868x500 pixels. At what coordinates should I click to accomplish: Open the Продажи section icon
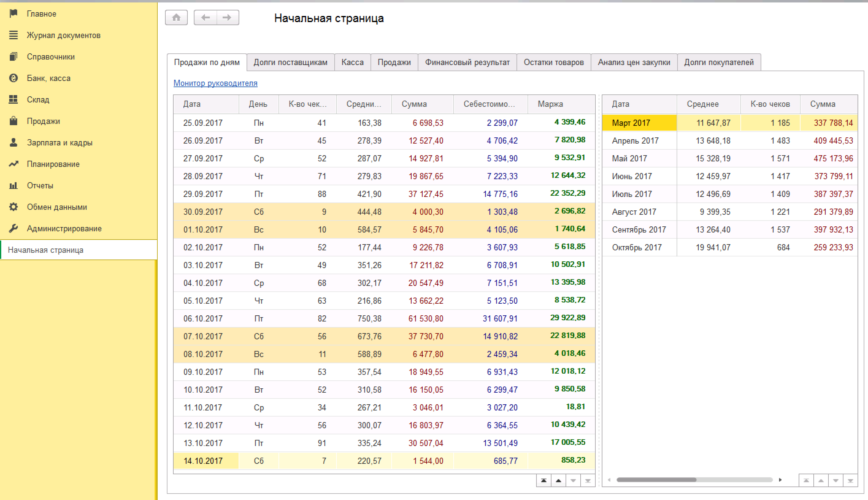pyautogui.click(x=13, y=121)
